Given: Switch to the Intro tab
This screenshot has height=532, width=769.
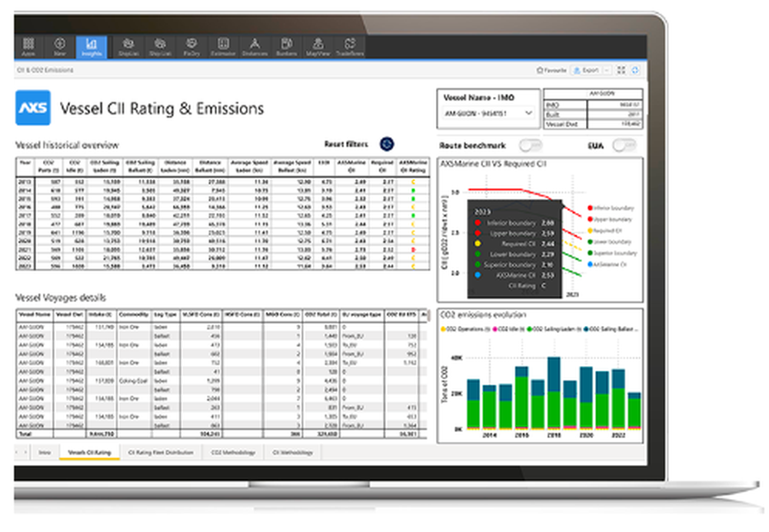Looking at the screenshot, I should point(45,452).
